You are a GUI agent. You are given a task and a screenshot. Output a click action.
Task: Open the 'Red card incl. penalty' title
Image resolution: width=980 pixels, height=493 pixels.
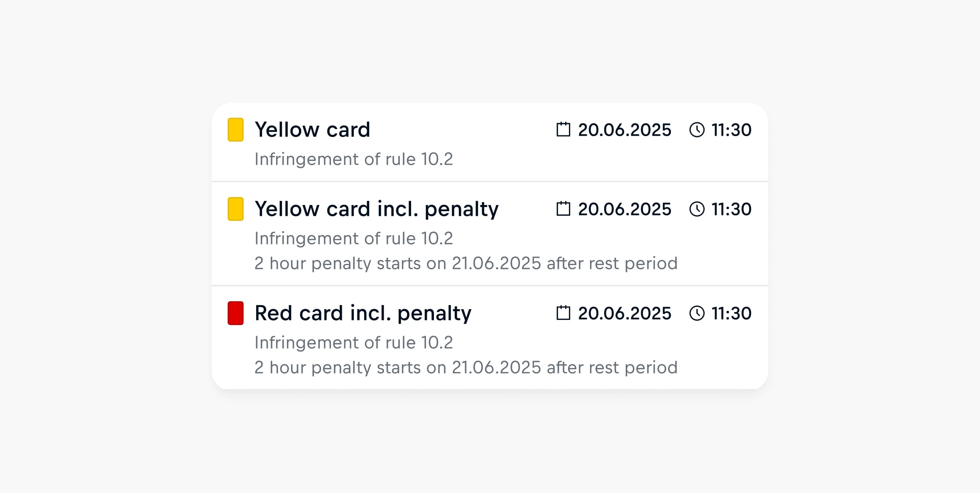click(x=363, y=313)
